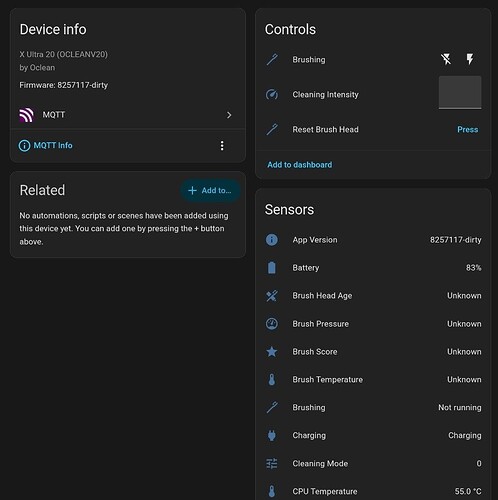Viewport: 498px width, 500px height.
Task: Turn on Brushing with the flash icon
Action: click(470, 59)
